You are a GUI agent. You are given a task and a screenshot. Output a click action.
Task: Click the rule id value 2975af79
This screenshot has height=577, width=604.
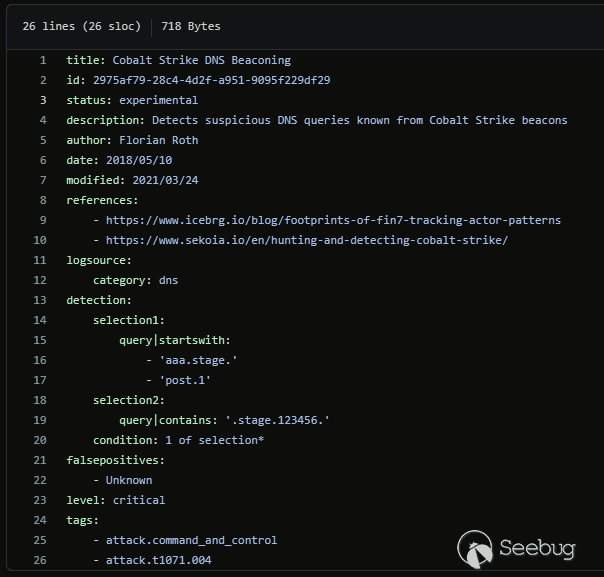(211, 80)
